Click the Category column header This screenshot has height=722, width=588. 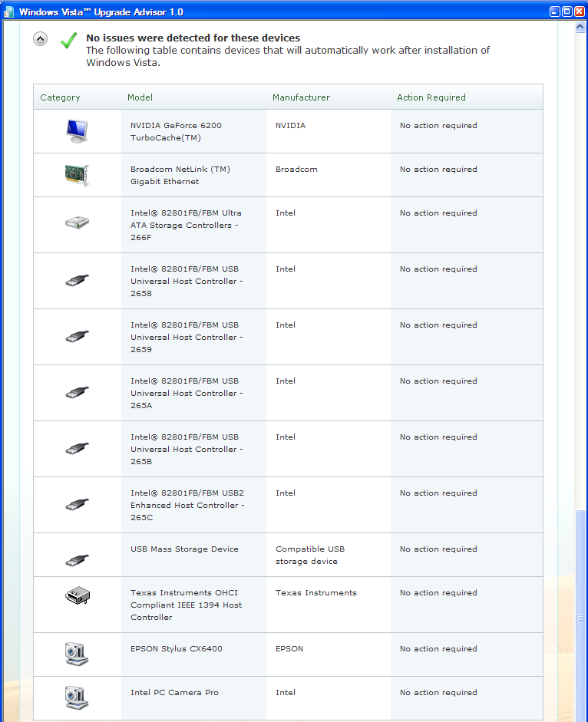point(60,97)
